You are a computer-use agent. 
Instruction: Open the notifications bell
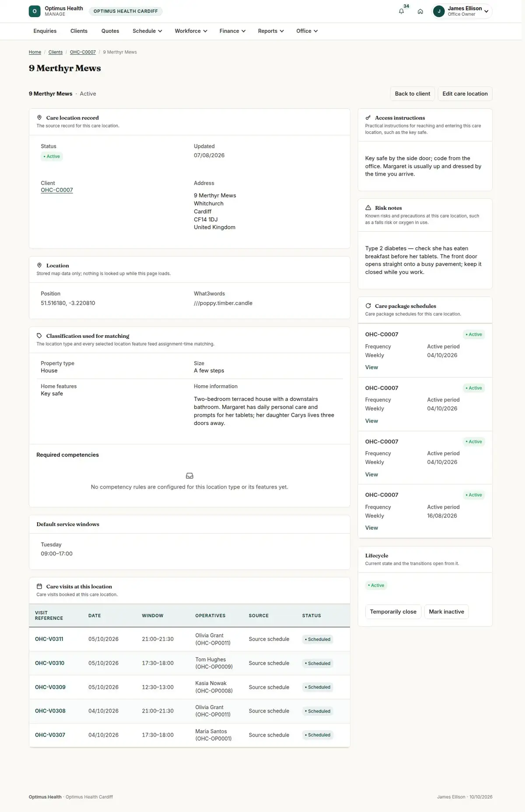pyautogui.click(x=401, y=11)
